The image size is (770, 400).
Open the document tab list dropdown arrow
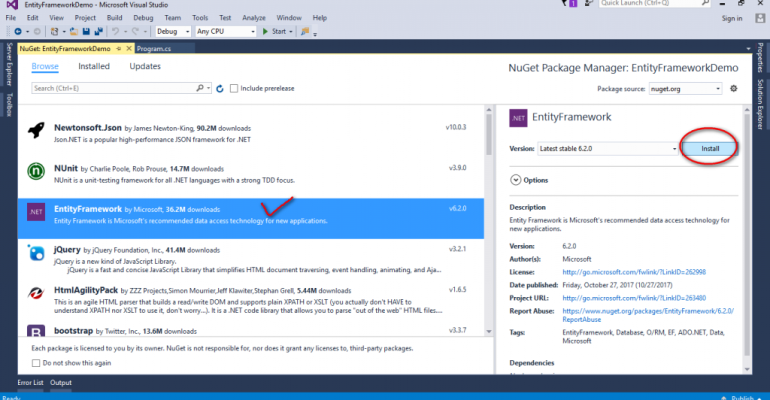tap(748, 49)
